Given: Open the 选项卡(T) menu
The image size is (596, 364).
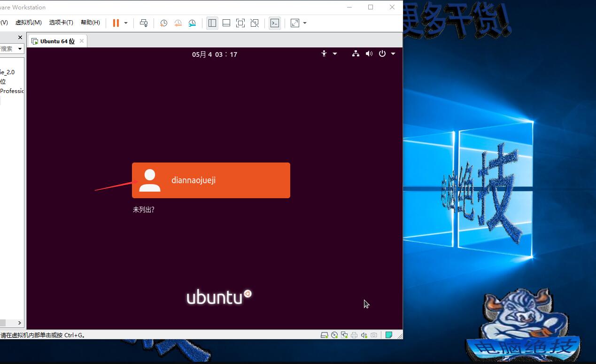Looking at the screenshot, I should (x=61, y=23).
